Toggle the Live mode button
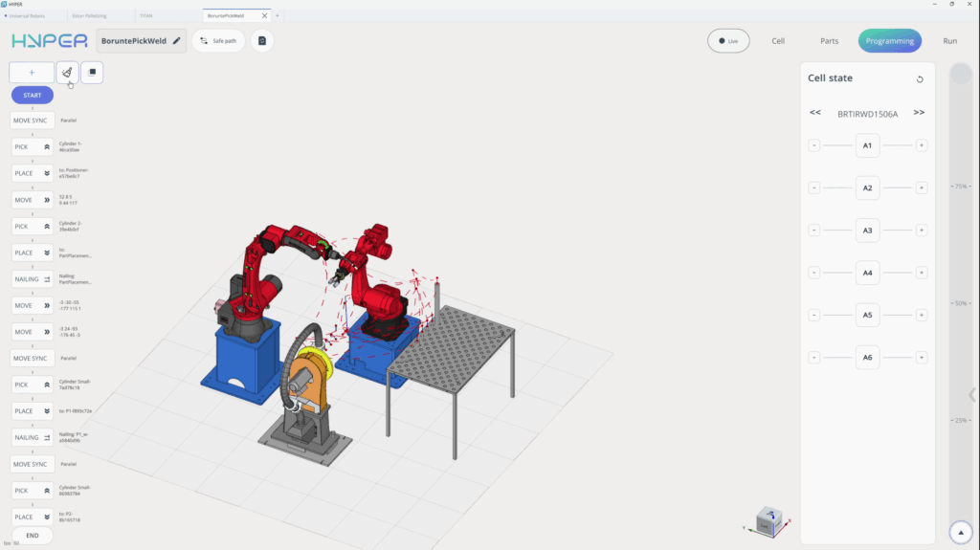 tap(728, 40)
